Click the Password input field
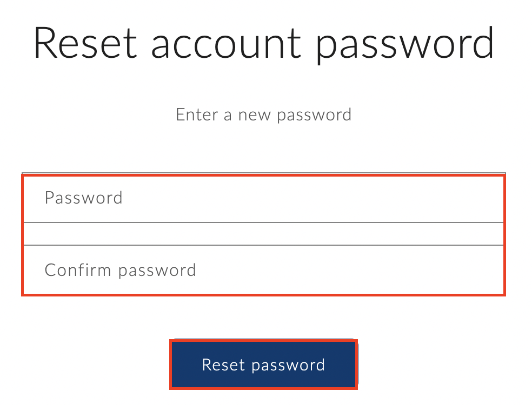This screenshot has width=532, height=405. (x=263, y=198)
